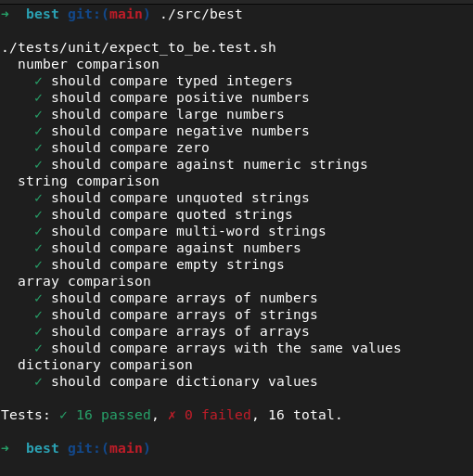Click the green checkmark beside 'dictionary values'
Screen dimensions: 473x476
pyautogui.click(x=38, y=382)
